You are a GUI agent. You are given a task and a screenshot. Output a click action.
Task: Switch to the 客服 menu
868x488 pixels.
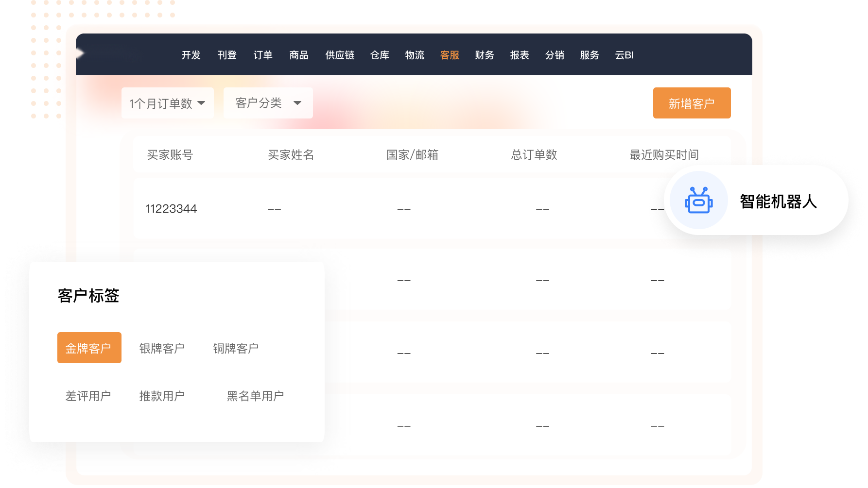pos(450,55)
